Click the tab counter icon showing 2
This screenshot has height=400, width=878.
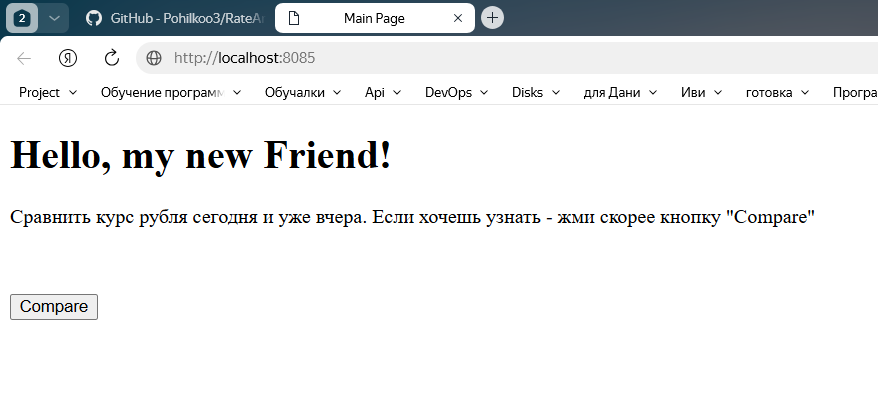(22, 18)
